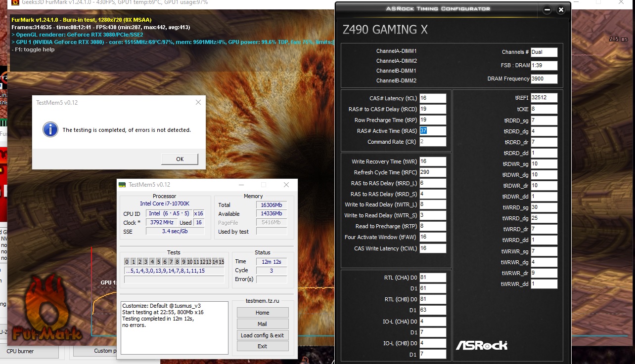The image size is (635, 364).
Task: Click the CAS Write Latency (tCWL) field
Action: tap(433, 248)
